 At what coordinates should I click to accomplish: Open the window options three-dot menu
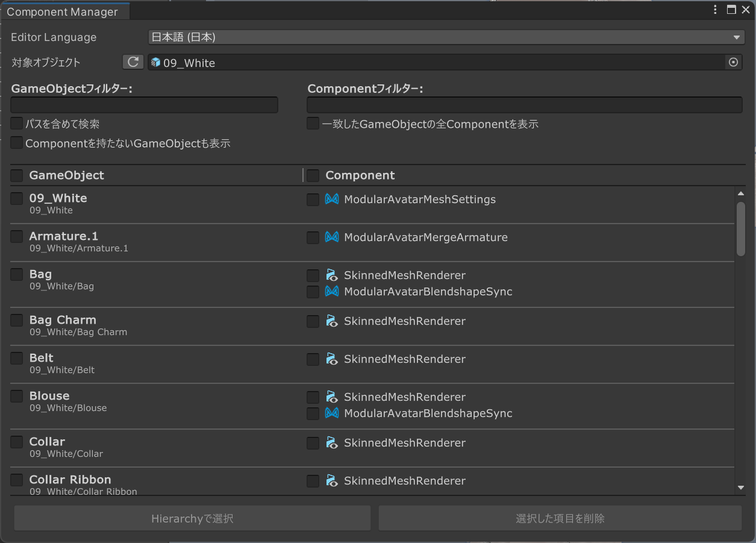coord(715,10)
